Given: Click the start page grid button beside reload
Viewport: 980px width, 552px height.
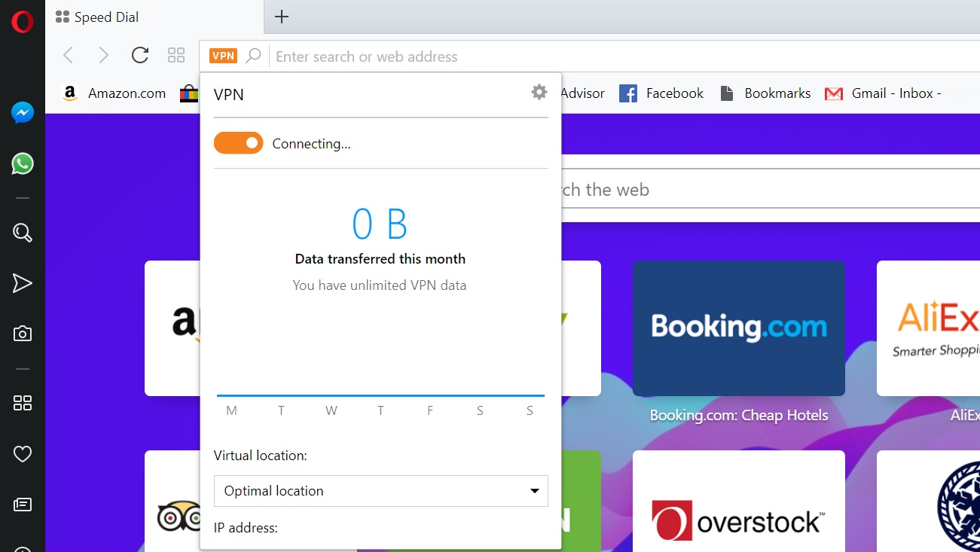Looking at the screenshot, I should [x=176, y=55].
